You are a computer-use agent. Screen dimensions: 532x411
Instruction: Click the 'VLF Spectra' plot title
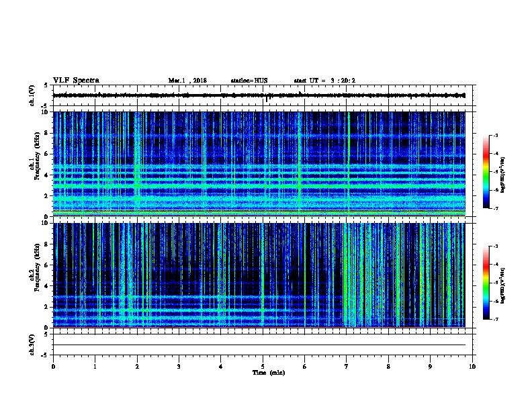(x=76, y=81)
